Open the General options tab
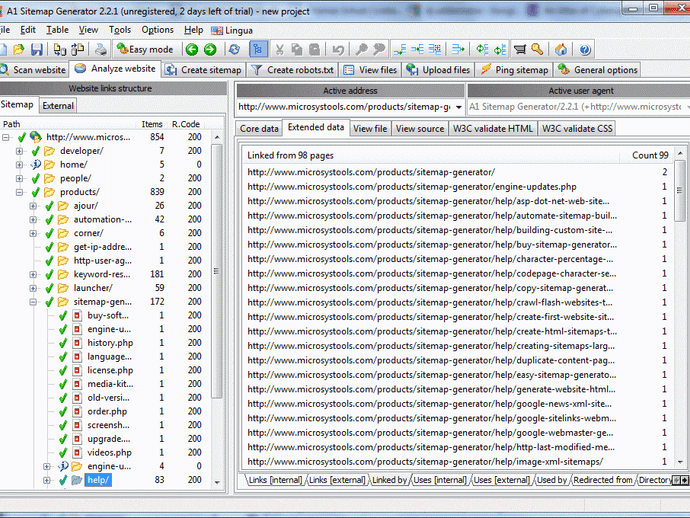Viewport: 690px width, 518px height. (598, 70)
